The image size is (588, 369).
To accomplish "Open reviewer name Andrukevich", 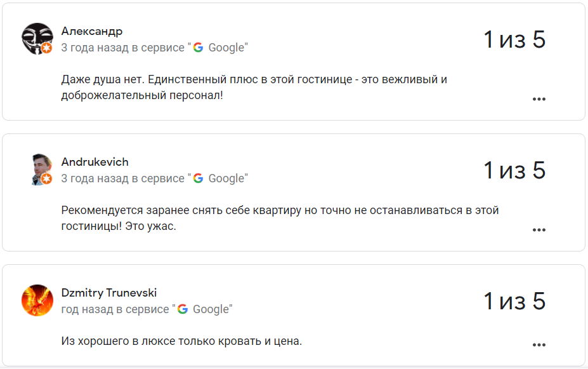I will 95,162.
